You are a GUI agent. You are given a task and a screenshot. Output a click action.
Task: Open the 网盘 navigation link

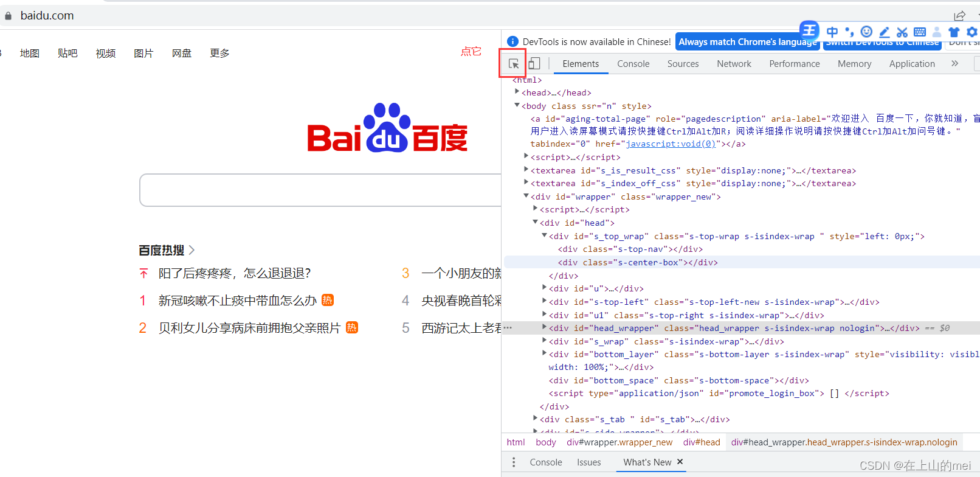182,54
